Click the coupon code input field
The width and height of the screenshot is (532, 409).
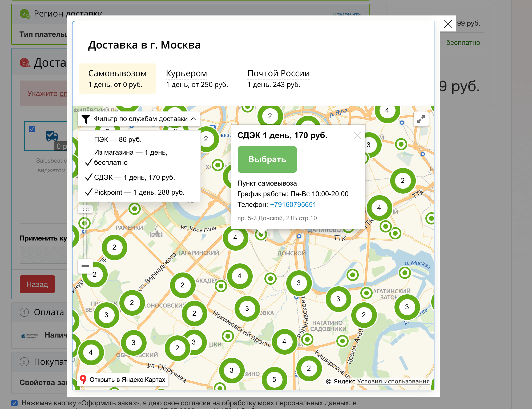pyautogui.click(x=43, y=255)
